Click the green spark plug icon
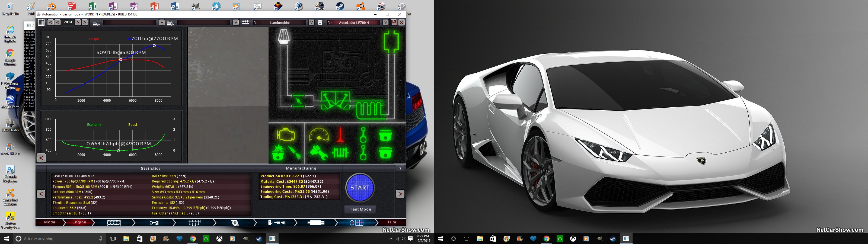This screenshot has height=244, width=868. (x=295, y=153)
